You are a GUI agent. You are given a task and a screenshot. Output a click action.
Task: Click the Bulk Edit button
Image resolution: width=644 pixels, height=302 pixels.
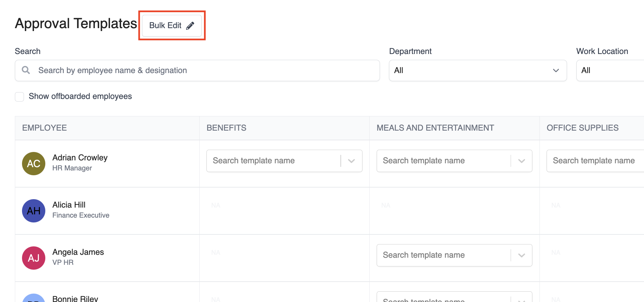(x=172, y=26)
